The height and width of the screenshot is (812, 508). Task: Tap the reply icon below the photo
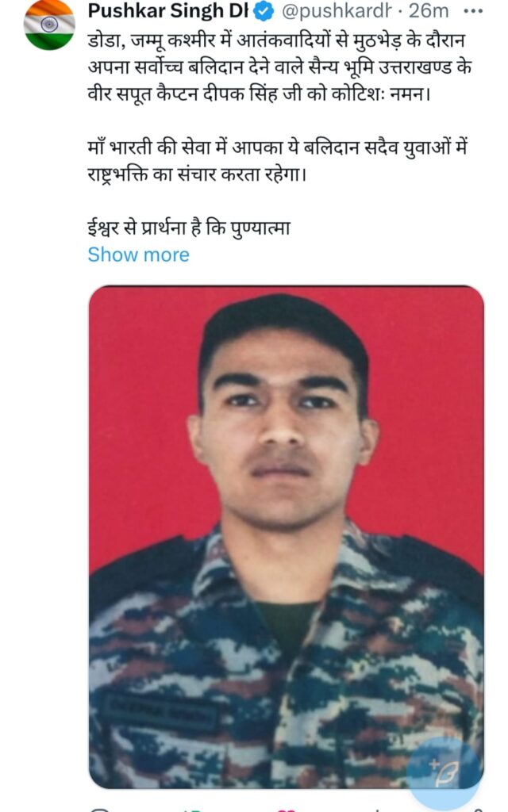[99, 810]
